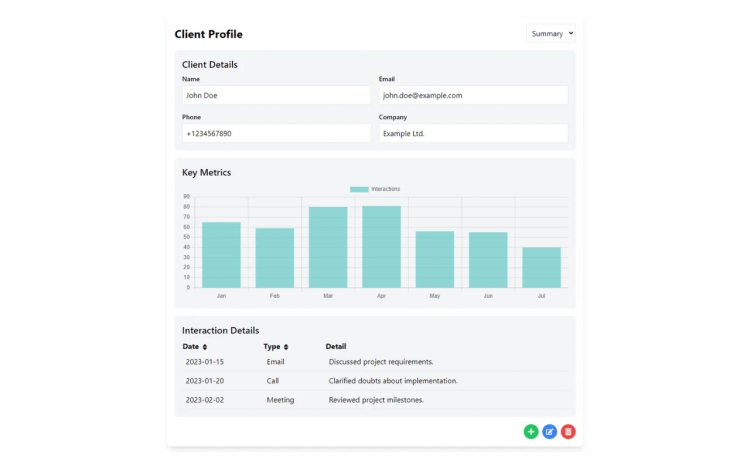This screenshot has height=469, width=750.
Task: Click 'Discussed project requirements.' detail
Action: pyautogui.click(x=381, y=362)
